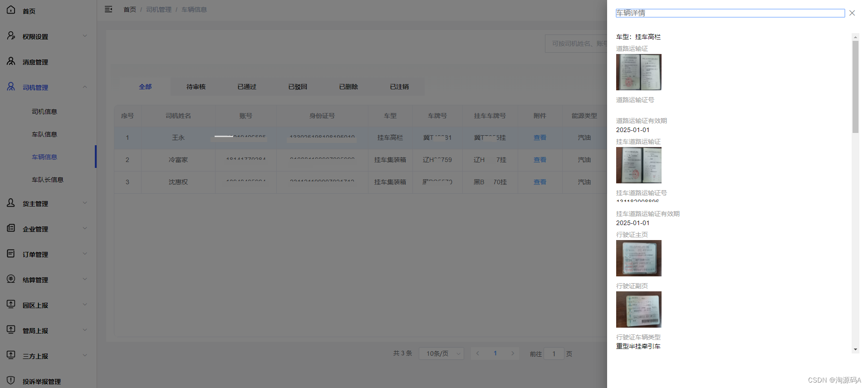Toggle the sidebar collapse hamburger icon
This screenshot has width=868, height=388.
[108, 9]
